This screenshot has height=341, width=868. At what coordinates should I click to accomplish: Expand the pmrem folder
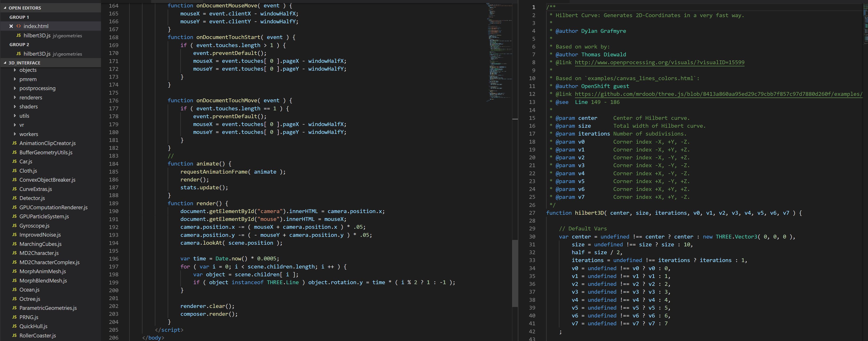tap(15, 79)
